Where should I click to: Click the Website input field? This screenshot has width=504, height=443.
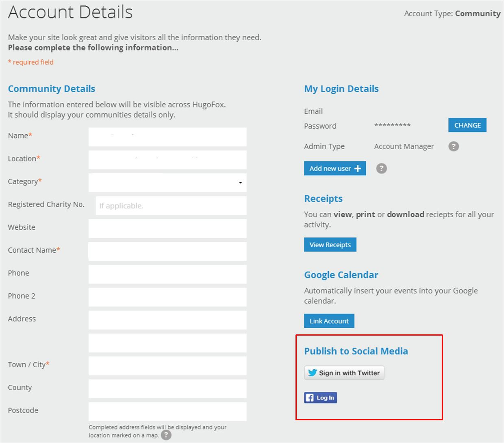coord(167,228)
